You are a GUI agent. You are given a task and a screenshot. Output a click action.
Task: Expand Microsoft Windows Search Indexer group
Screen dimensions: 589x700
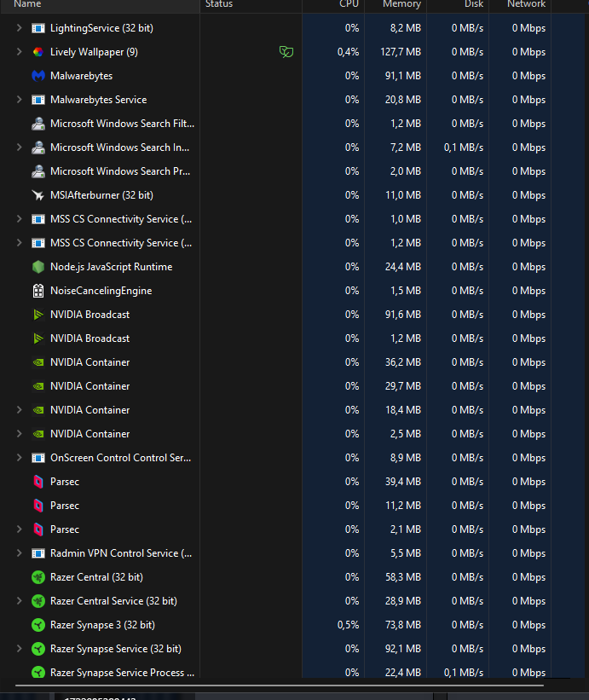tap(20, 148)
